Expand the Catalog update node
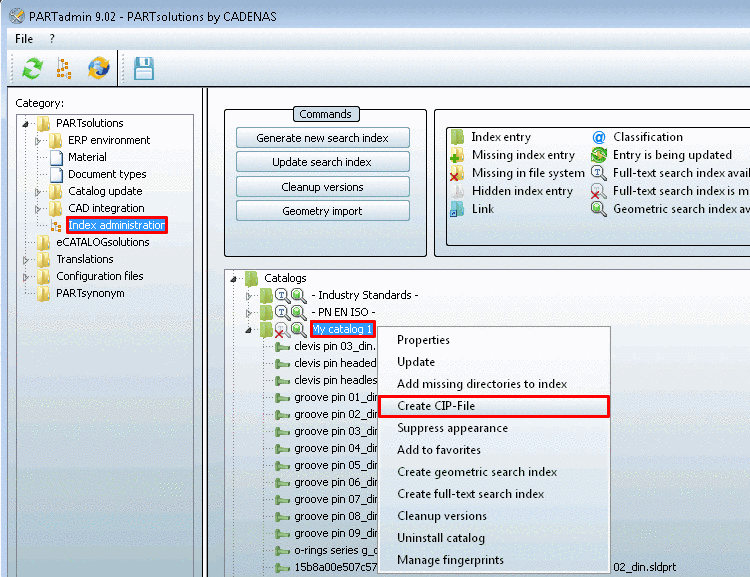 pos(38,192)
